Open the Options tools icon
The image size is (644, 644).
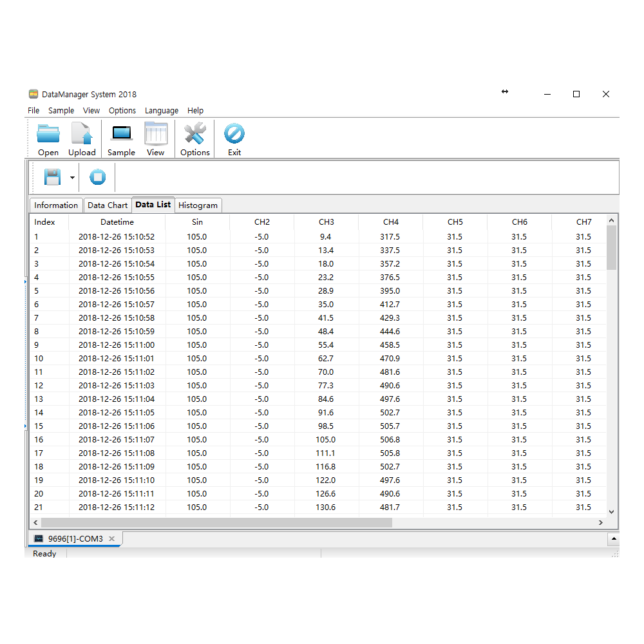pyautogui.click(x=194, y=134)
